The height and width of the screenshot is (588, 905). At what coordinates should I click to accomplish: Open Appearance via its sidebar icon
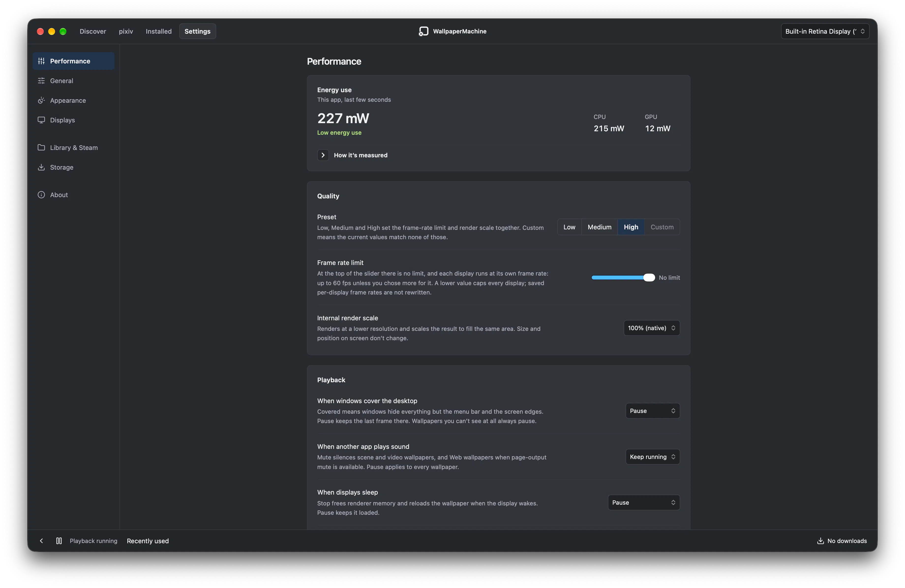41,100
